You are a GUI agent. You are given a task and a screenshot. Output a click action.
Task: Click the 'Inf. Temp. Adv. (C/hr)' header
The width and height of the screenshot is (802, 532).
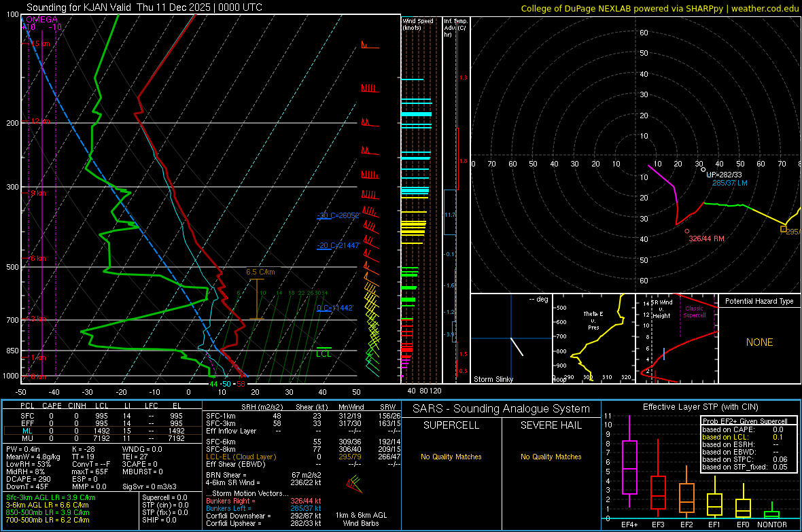click(x=455, y=28)
